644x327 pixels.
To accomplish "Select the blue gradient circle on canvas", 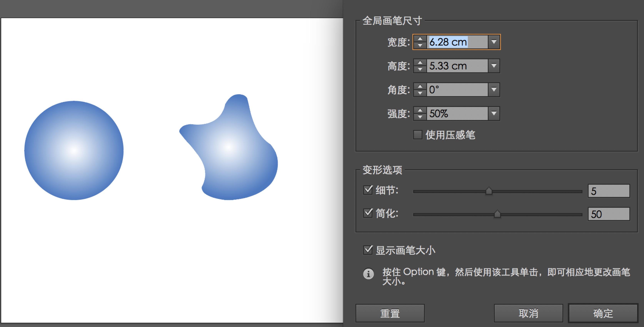I will tap(74, 150).
